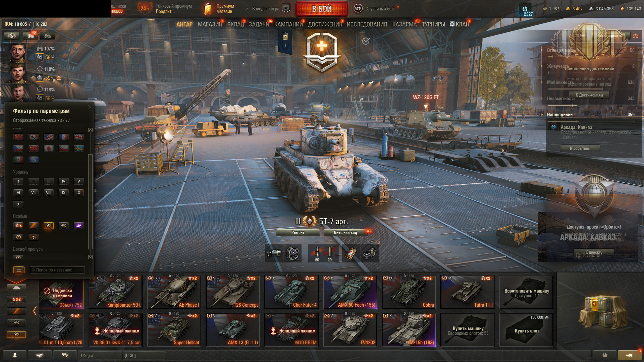Open the ИССЛЕДОВАНИЯ tab

point(367,24)
